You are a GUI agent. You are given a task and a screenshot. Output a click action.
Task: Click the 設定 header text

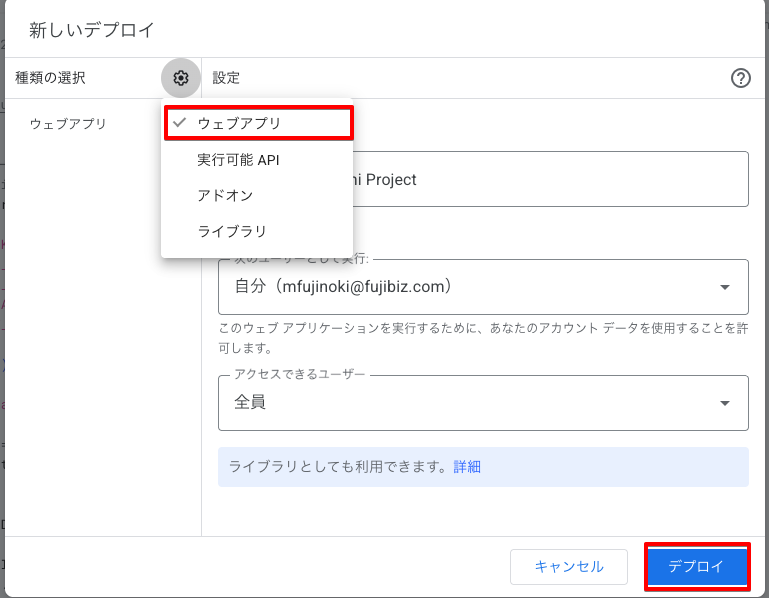click(226, 78)
